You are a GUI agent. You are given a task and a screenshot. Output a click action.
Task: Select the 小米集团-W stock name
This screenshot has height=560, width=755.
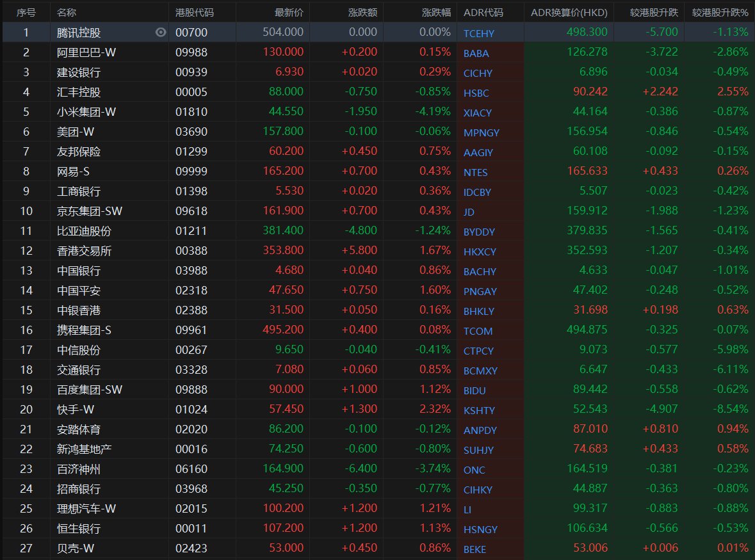point(86,112)
